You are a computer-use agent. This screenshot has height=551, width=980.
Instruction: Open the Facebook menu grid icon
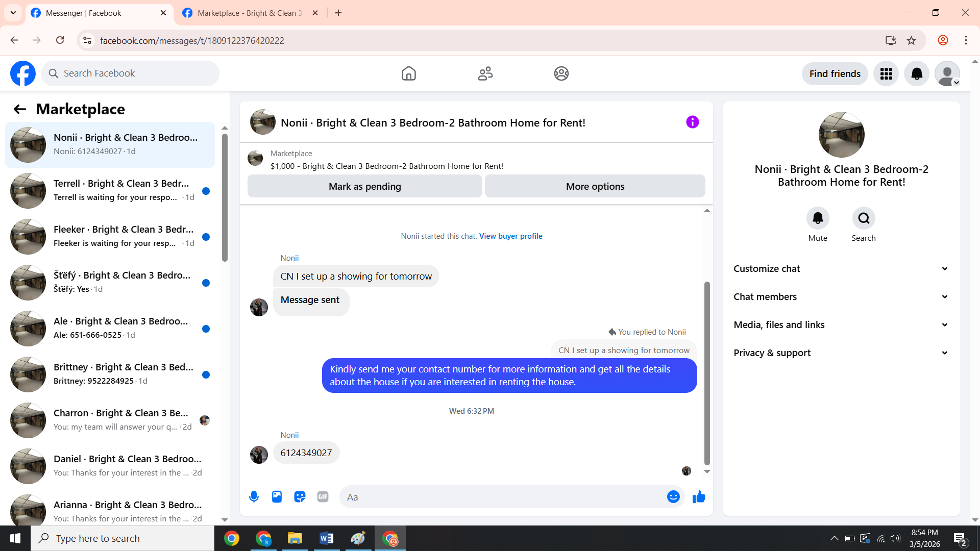pos(886,74)
